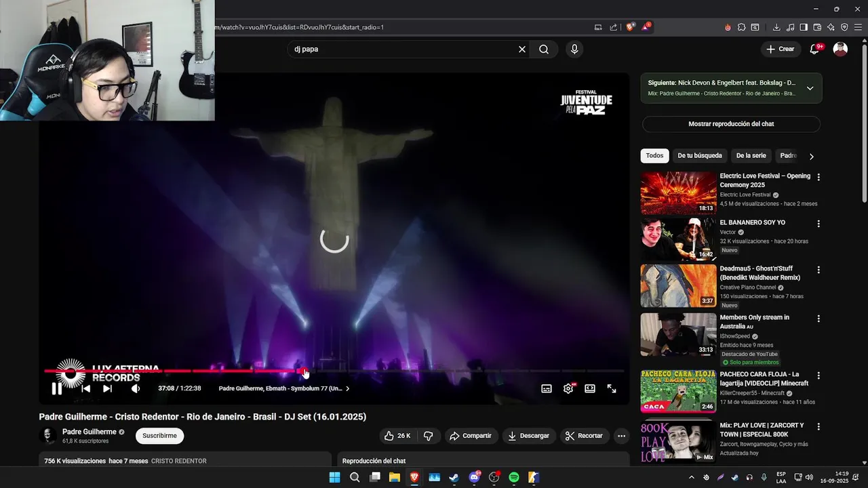The image size is (868, 488).
Task: Open the browser hamburger main menu
Action: [x=858, y=27]
